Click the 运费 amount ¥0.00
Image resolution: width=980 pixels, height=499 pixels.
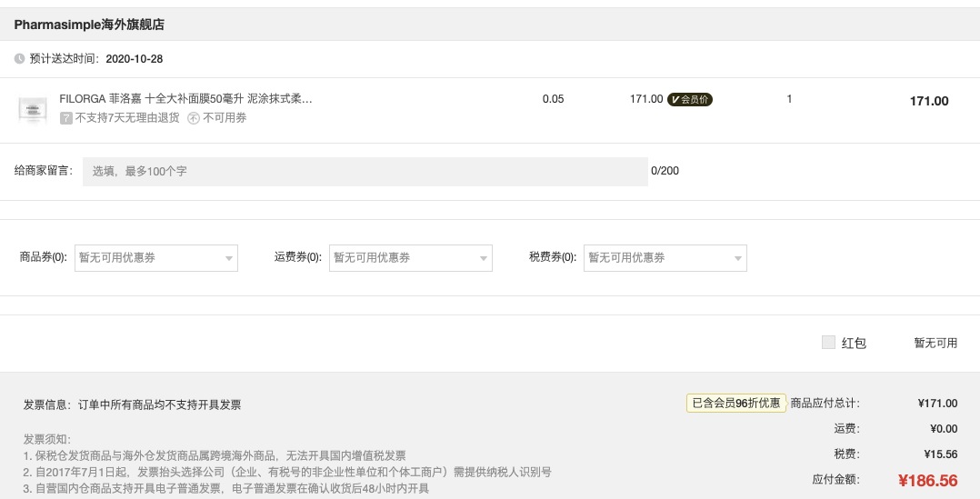click(x=944, y=429)
